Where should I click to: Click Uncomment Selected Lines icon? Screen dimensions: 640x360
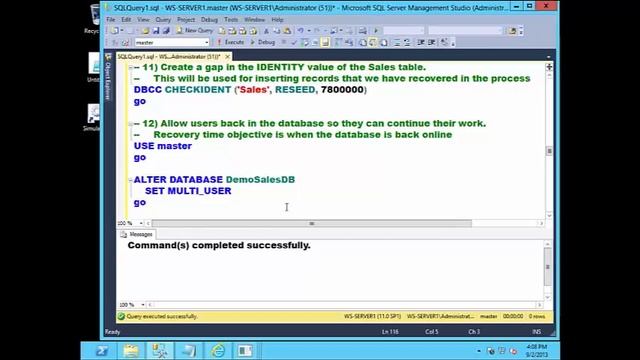click(407, 42)
